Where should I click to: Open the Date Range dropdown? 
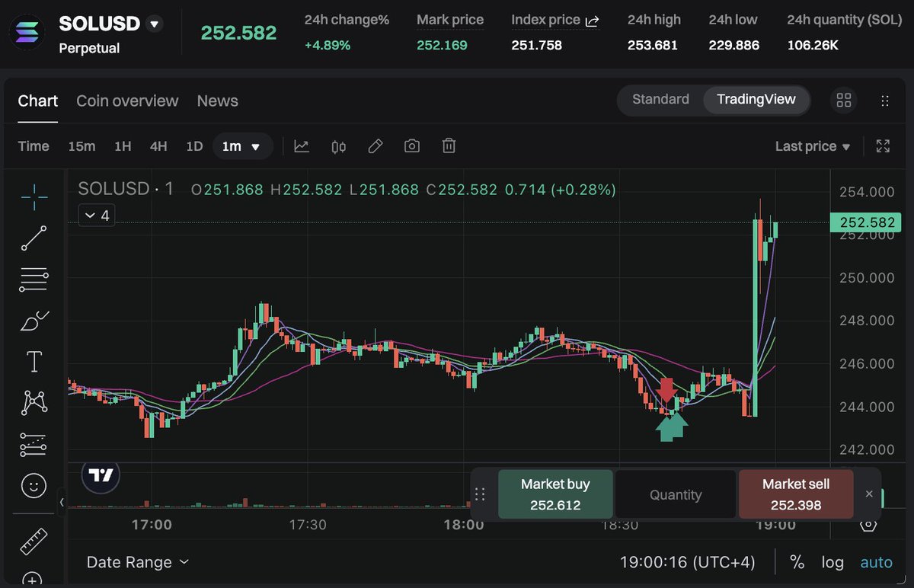click(x=138, y=562)
